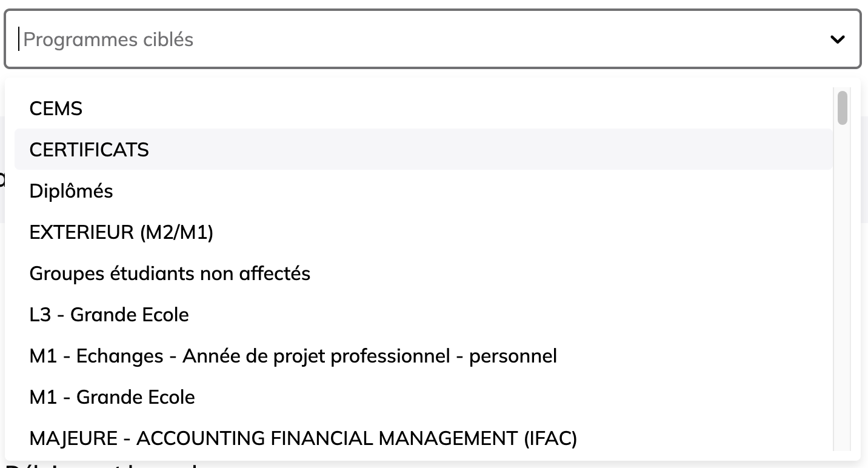This screenshot has height=468, width=868.
Task: Choose the CERTIFICATS option
Action: 424,150
